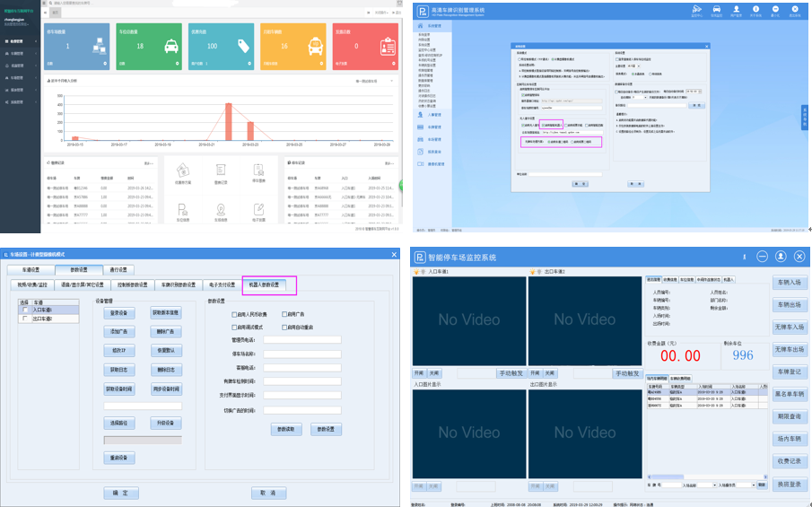Click the 车辆入场 button

790,283
